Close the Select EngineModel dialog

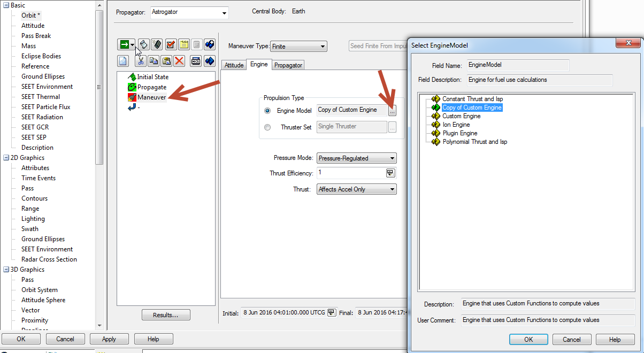[x=628, y=43]
